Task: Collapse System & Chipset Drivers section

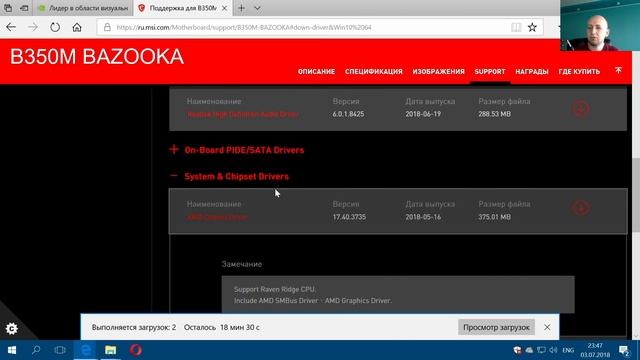Action: click(229, 176)
